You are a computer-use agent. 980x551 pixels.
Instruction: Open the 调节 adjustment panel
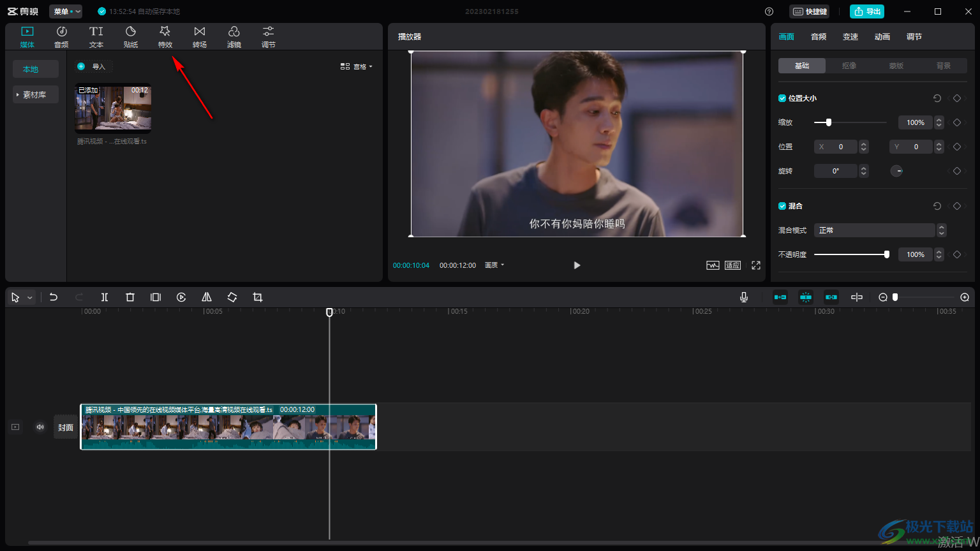(x=269, y=36)
